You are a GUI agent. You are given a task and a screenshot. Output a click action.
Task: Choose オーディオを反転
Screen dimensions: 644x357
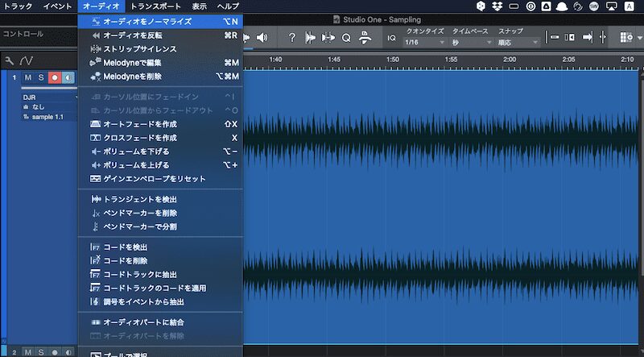pos(160,35)
